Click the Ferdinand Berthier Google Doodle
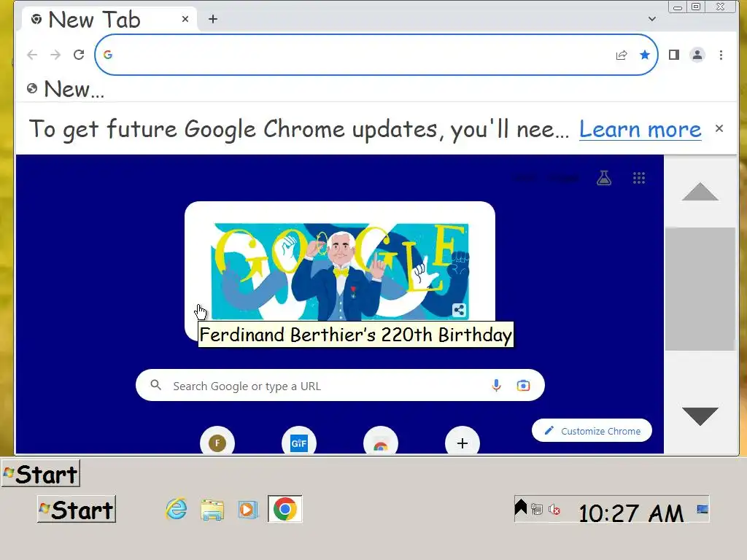747x560 pixels. pos(340,271)
